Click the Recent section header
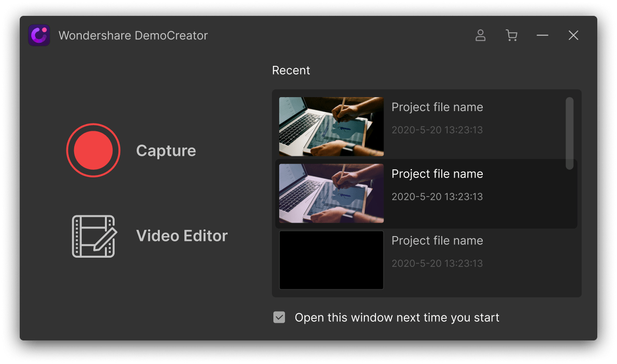The image size is (617, 364). point(291,70)
